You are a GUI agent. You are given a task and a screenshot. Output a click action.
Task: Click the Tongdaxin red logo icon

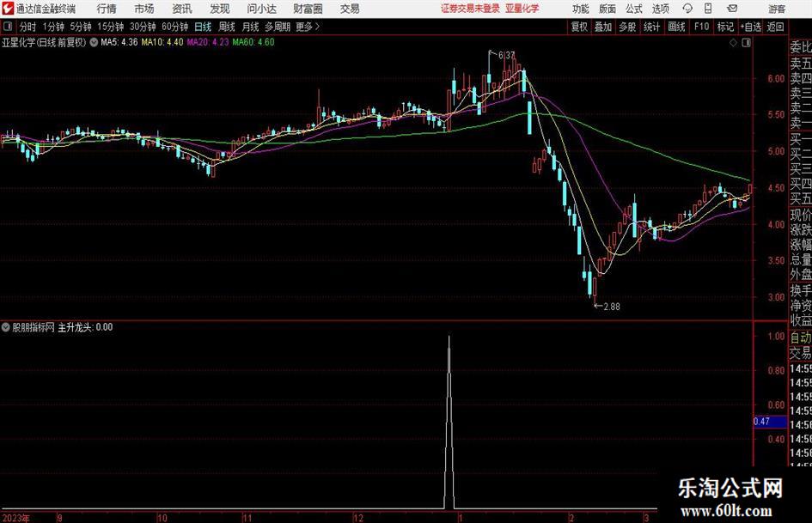pyautogui.click(x=8, y=9)
